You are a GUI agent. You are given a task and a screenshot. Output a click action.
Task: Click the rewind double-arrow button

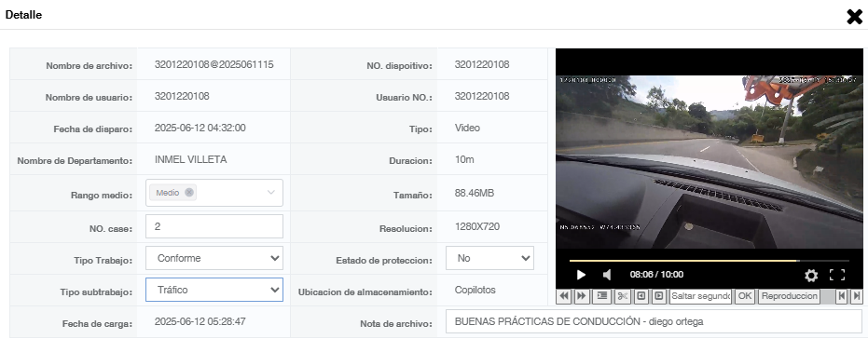click(x=564, y=296)
